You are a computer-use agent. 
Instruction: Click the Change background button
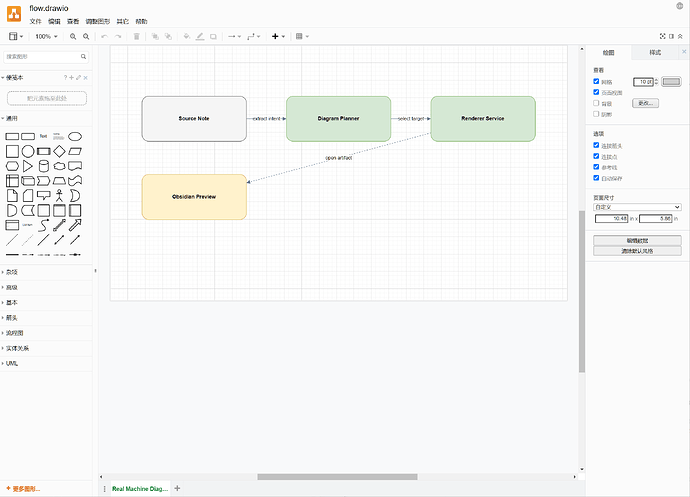click(646, 103)
